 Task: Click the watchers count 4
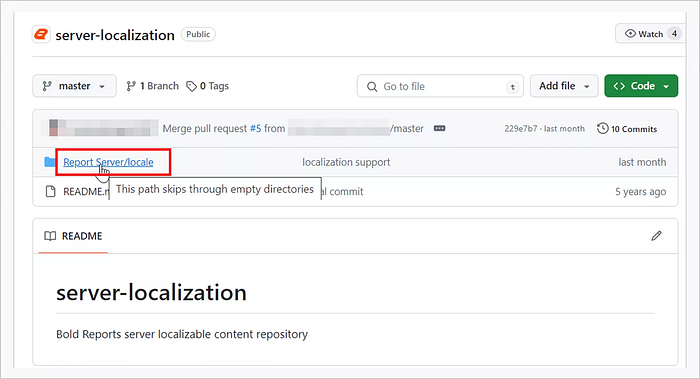(x=675, y=34)
